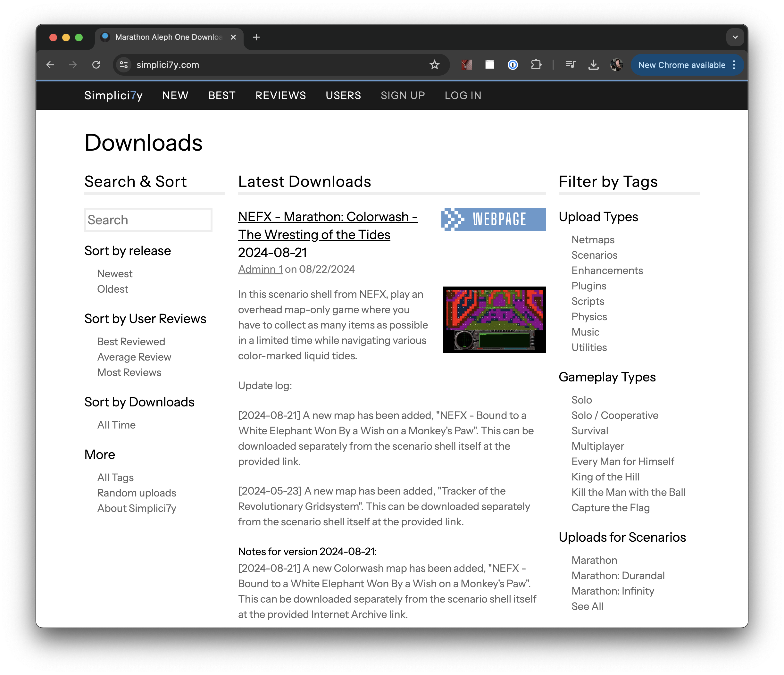The height and width of the screenshot is (675, 784).
Task: Sort by Most Reviews
Action: (x=129, y=372)
